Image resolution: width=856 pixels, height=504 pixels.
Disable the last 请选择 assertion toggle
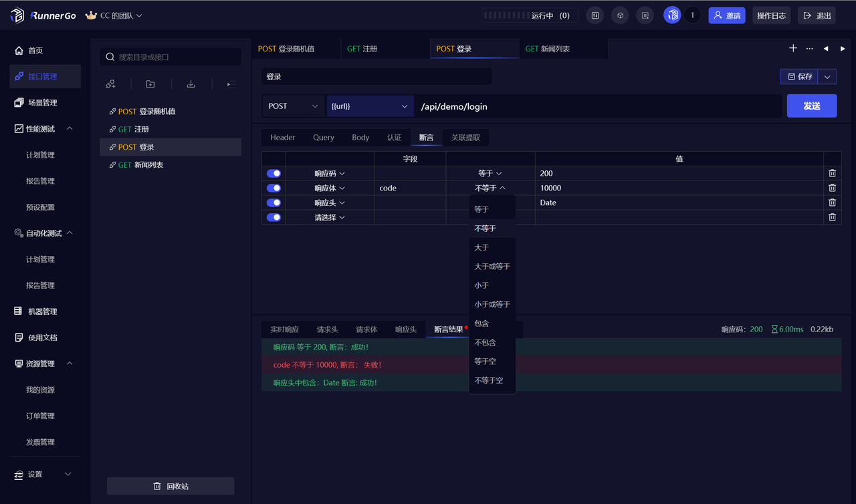click(274, 217)
